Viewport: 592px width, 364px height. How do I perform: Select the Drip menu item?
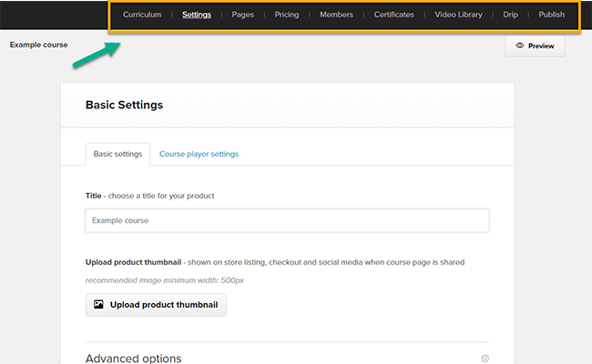510,15
